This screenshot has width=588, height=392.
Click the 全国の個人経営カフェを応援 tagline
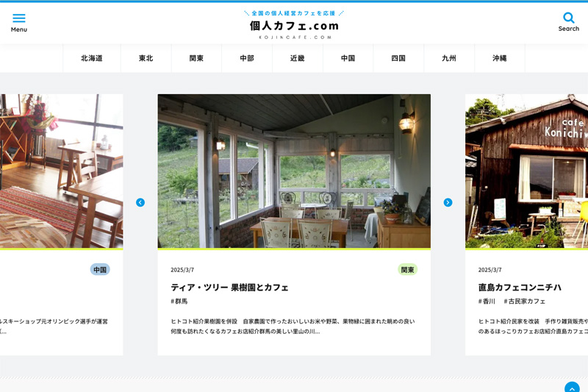tap(293, 13)
